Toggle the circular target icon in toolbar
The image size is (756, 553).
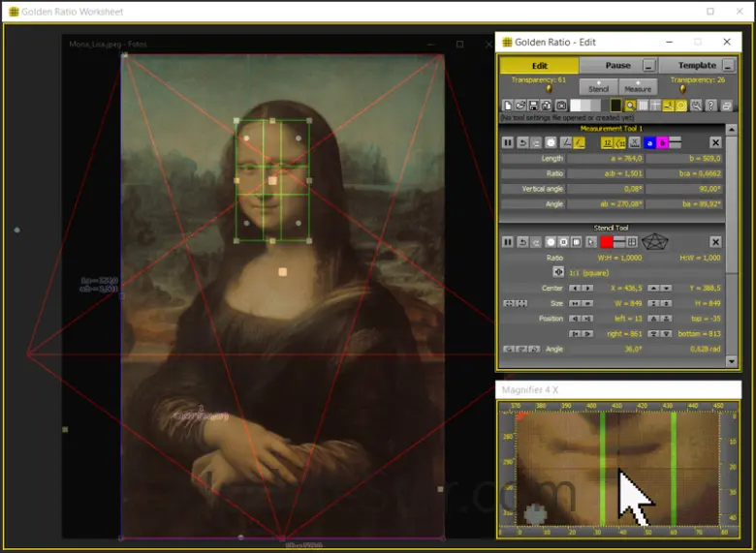682,106
